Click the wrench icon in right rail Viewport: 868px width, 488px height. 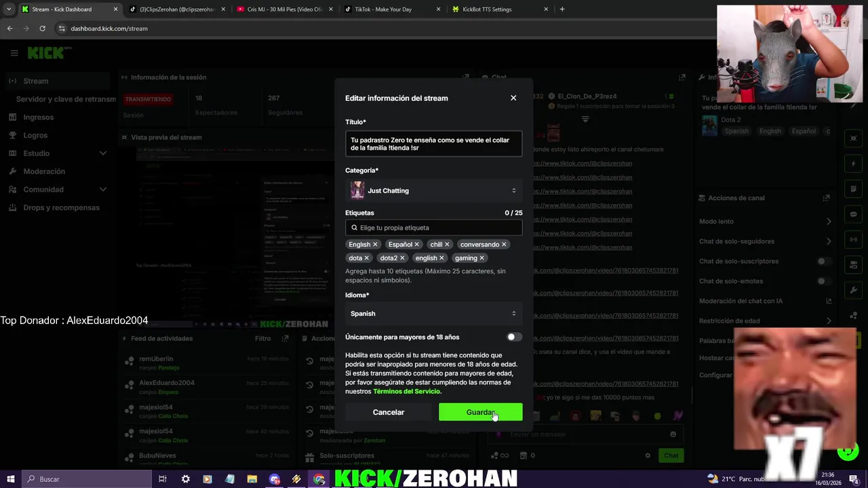[854, 290]
